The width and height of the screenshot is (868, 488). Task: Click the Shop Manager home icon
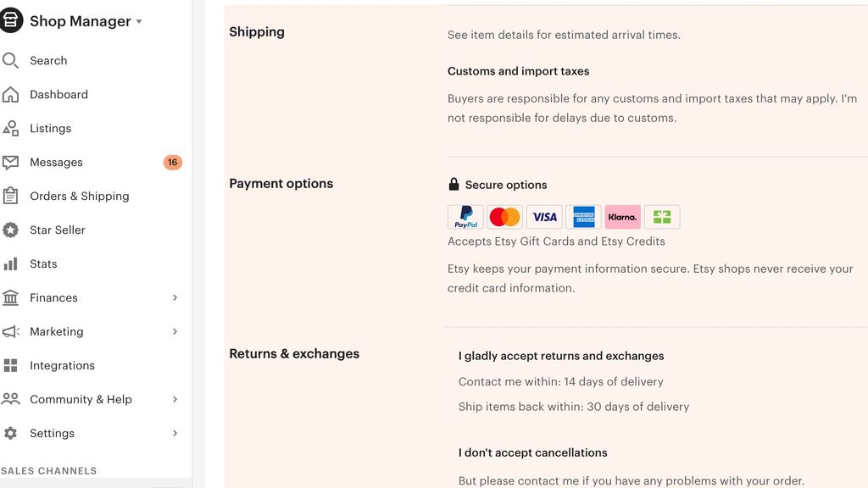(x=11, y=20)
